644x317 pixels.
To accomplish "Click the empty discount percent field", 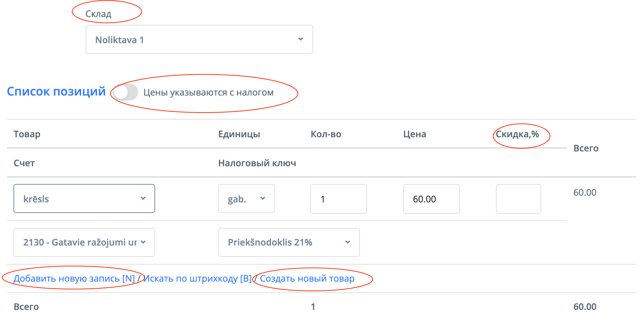I will pyautogui.click(x=518, y=199).
